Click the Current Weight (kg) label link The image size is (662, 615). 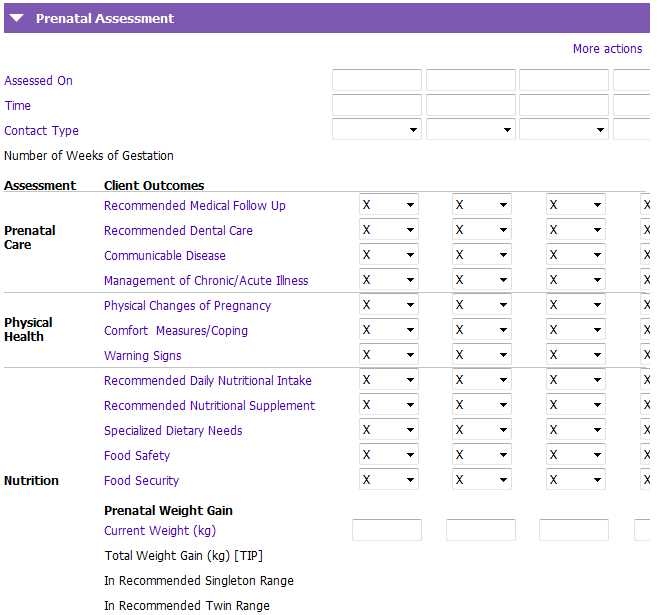pyautogui.click(x=160, y=531)
